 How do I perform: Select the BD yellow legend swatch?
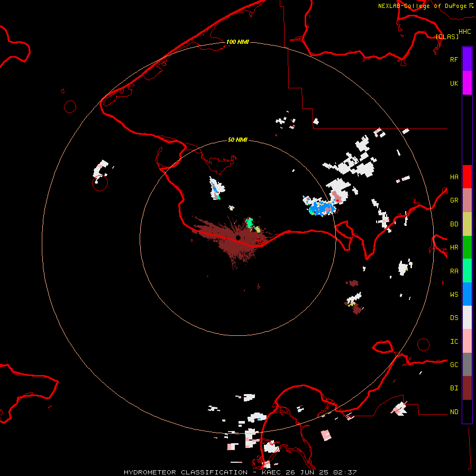pyautogui.click(x=467, y=224)
